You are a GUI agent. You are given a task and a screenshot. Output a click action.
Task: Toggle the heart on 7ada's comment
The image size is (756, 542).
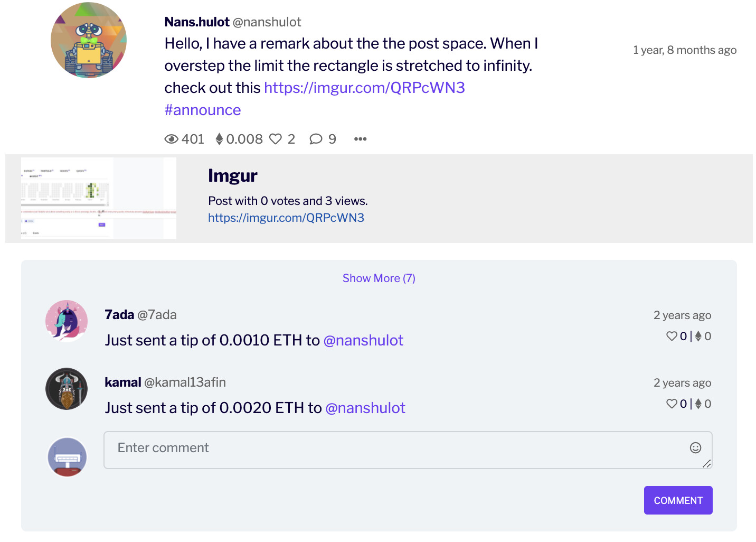pyautogui.click(x=672, y=336)
